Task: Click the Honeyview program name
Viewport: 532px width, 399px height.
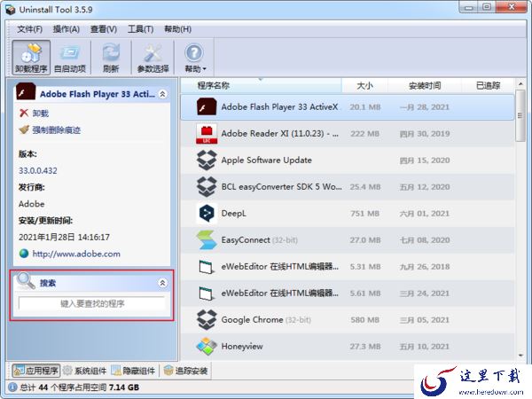Action: coord(242,347)
